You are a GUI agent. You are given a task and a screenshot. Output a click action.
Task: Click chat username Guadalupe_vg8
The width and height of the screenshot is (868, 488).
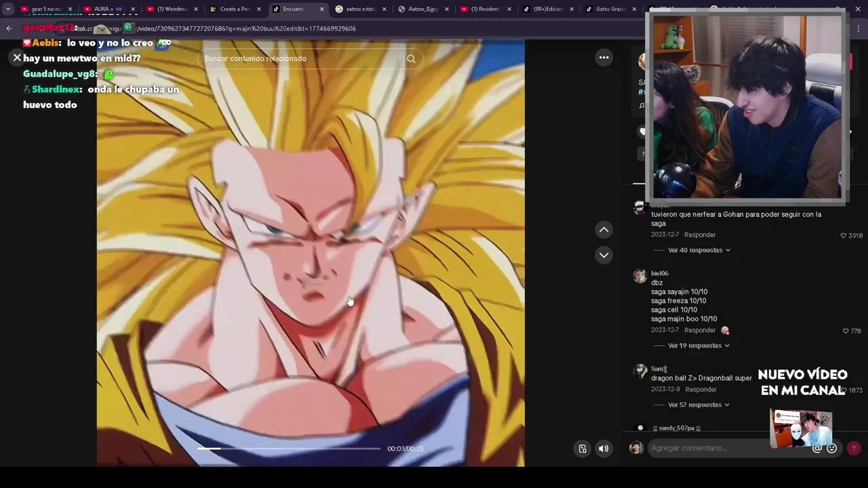(60, 74)
